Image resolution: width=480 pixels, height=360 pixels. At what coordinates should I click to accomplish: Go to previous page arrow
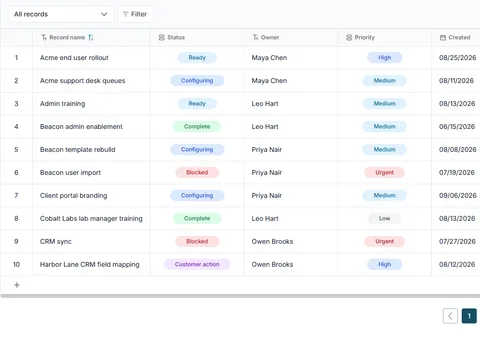[450, 316]
